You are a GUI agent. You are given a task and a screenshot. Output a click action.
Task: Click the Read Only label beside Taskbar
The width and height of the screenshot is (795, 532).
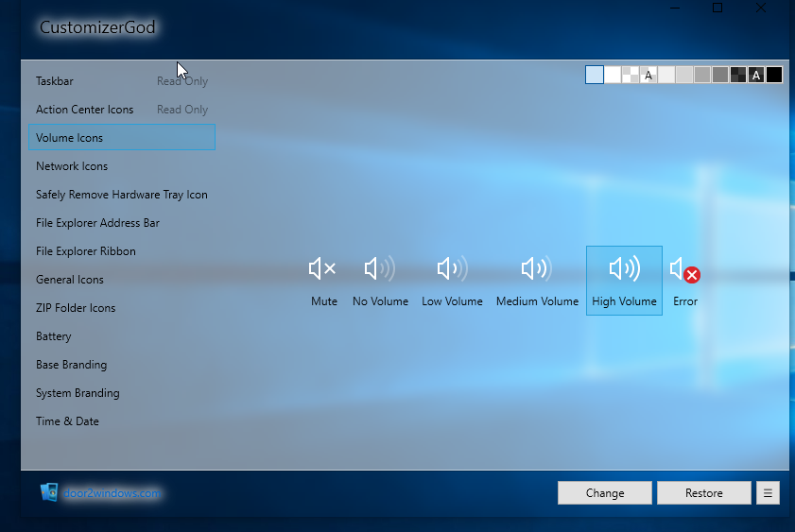point(182,81)
